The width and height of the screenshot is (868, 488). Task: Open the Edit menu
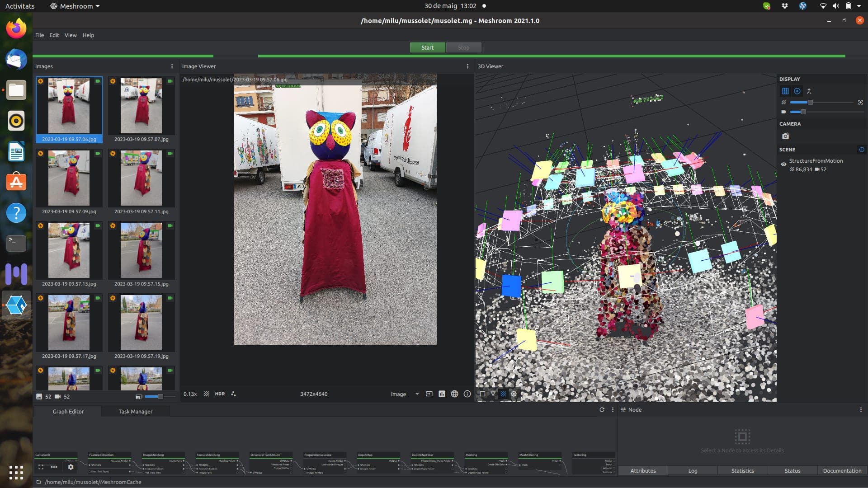pos(54,35)
